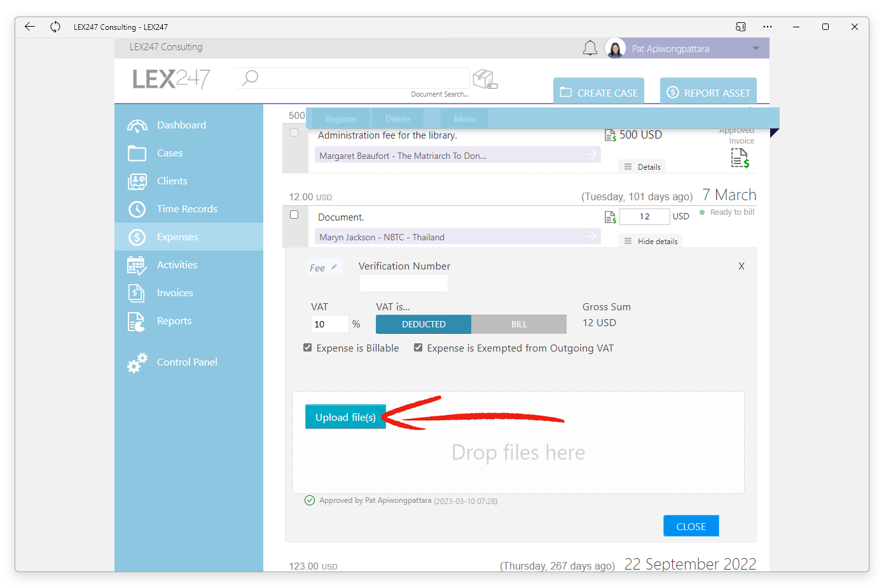Set VAT to BILL

(x=519, y=324)
